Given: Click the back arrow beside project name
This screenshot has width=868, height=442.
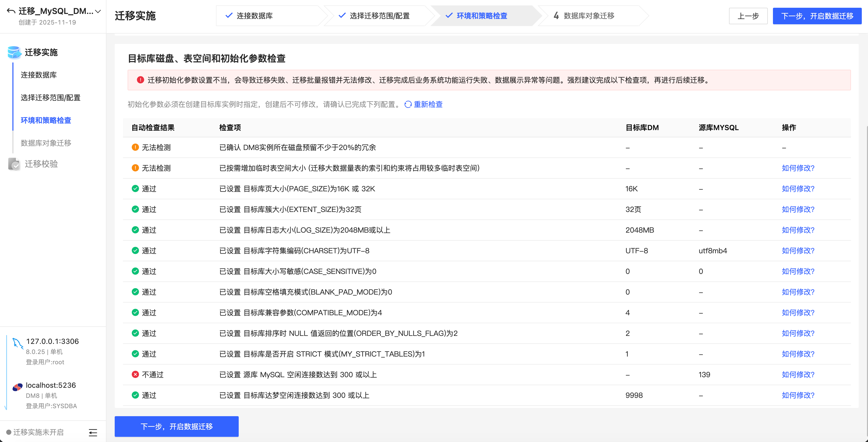Looking at the screenshot, I should (11, 11).
